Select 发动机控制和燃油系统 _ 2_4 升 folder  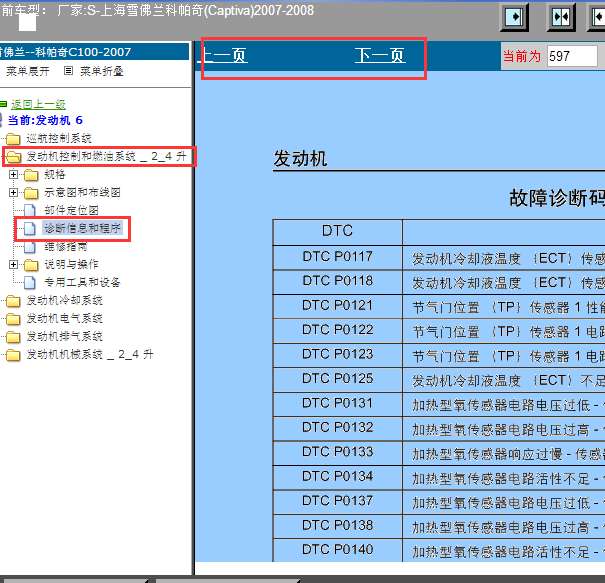click(x=106, y=156)
